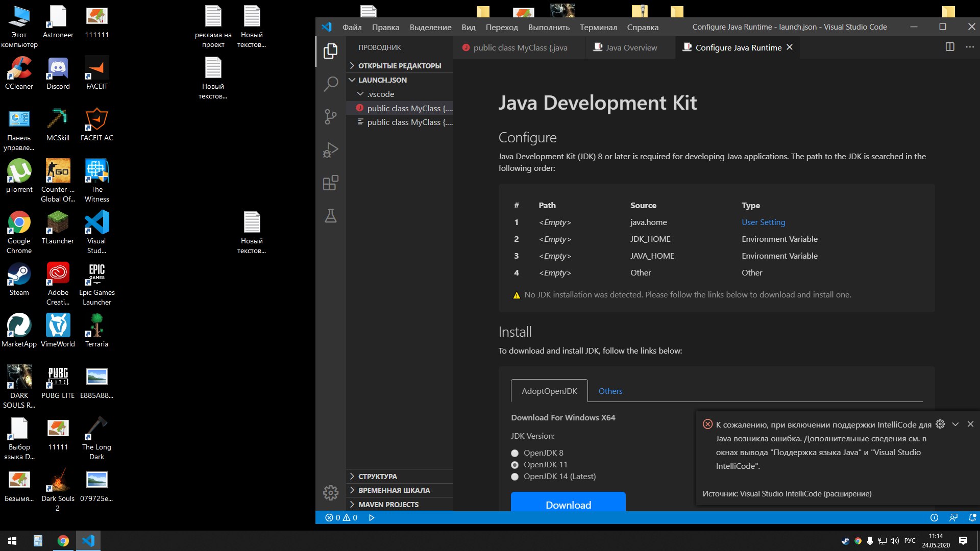Select the Steam desktop shortcut
The image size is (980, 551).
click(x=19, y=279)
